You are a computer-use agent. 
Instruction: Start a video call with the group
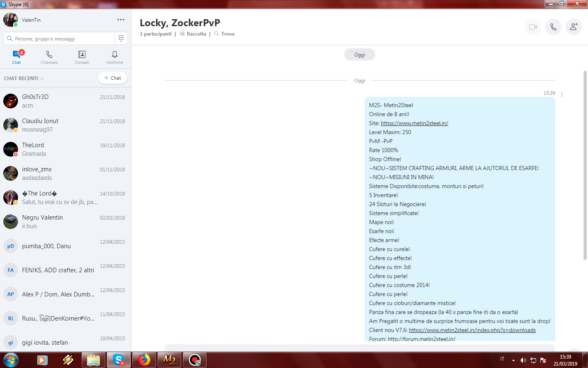pos(533,27)
